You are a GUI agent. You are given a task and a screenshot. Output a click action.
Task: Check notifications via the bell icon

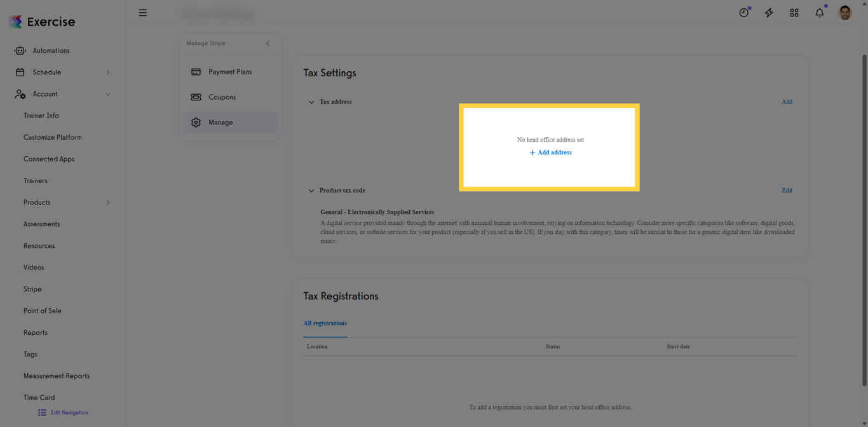click(819, 12)
